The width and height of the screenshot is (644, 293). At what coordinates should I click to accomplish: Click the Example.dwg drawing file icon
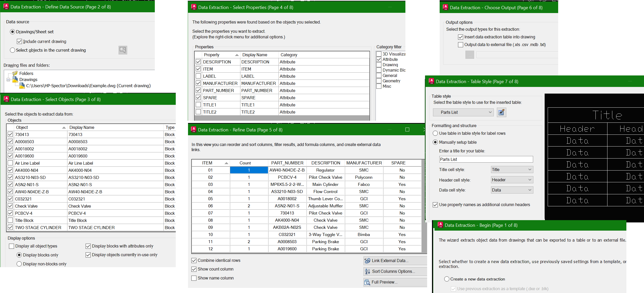(22, 86)
